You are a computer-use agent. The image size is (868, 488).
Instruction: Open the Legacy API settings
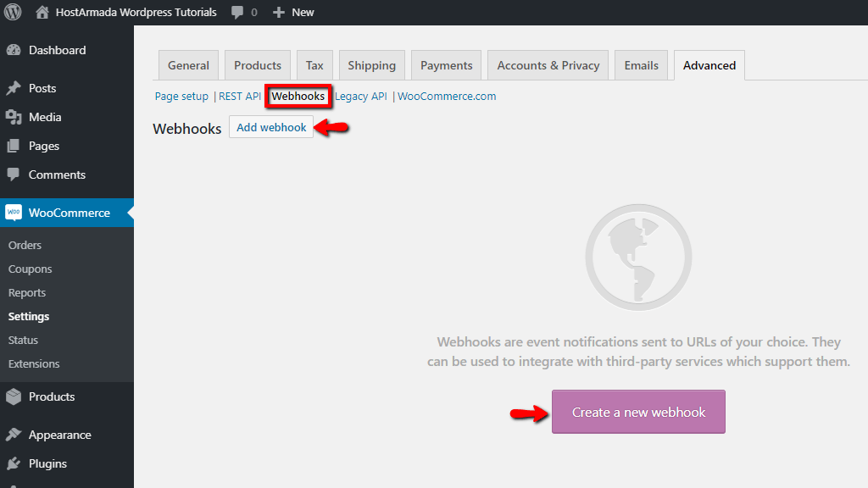click(x=360, y=96)
